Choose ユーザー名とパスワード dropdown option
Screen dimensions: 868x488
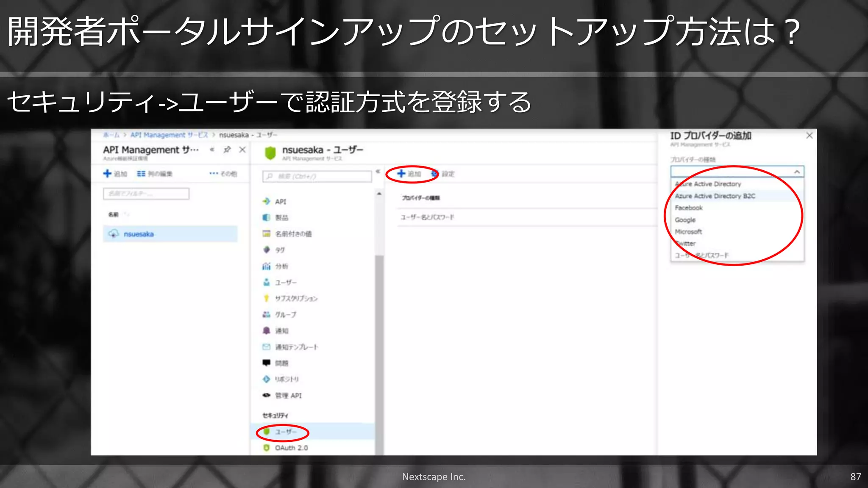pos(737,255)
